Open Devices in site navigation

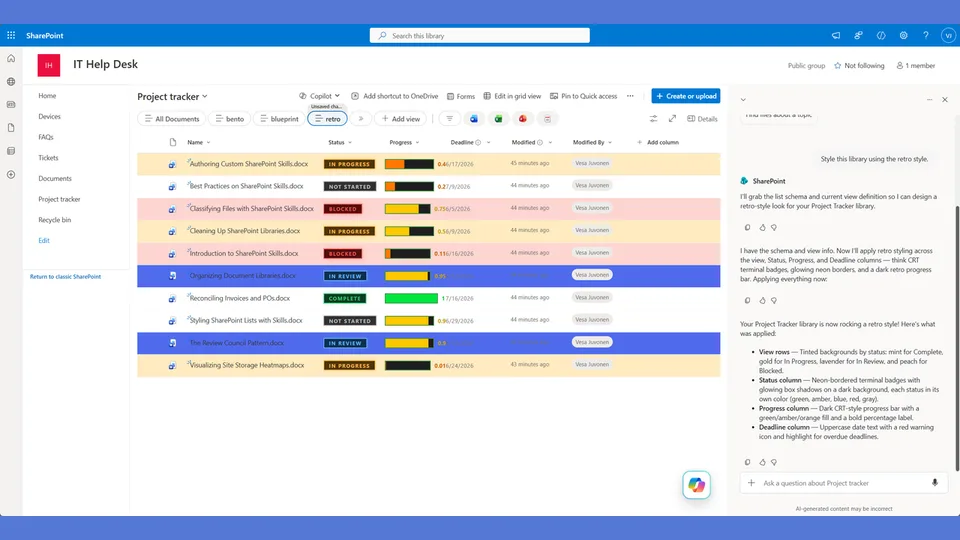[50, 116]
